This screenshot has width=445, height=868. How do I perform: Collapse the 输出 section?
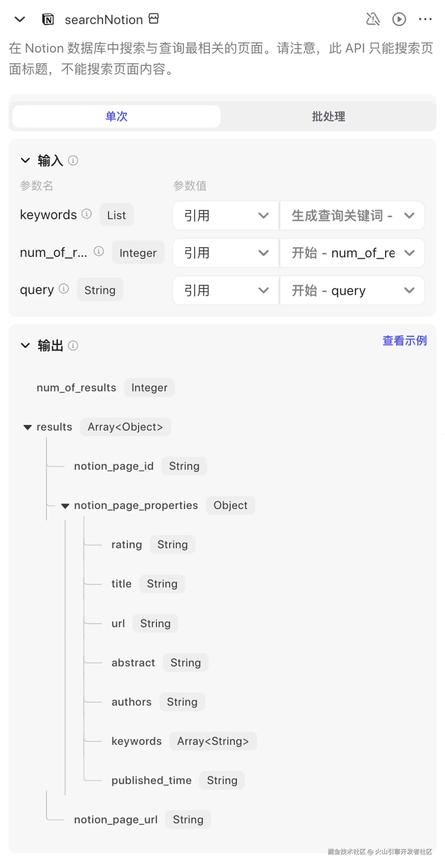(x=25, y=345)
